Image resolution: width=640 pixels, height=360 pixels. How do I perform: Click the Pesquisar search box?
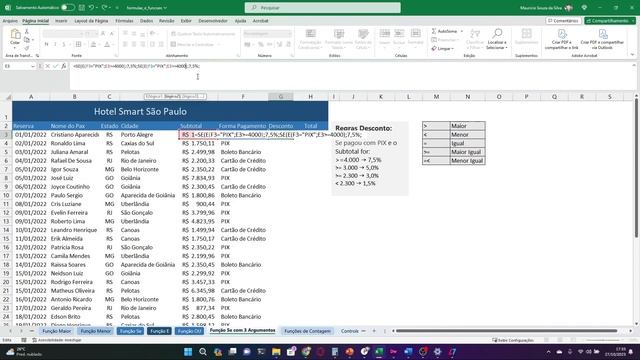(x=322, y=8)
